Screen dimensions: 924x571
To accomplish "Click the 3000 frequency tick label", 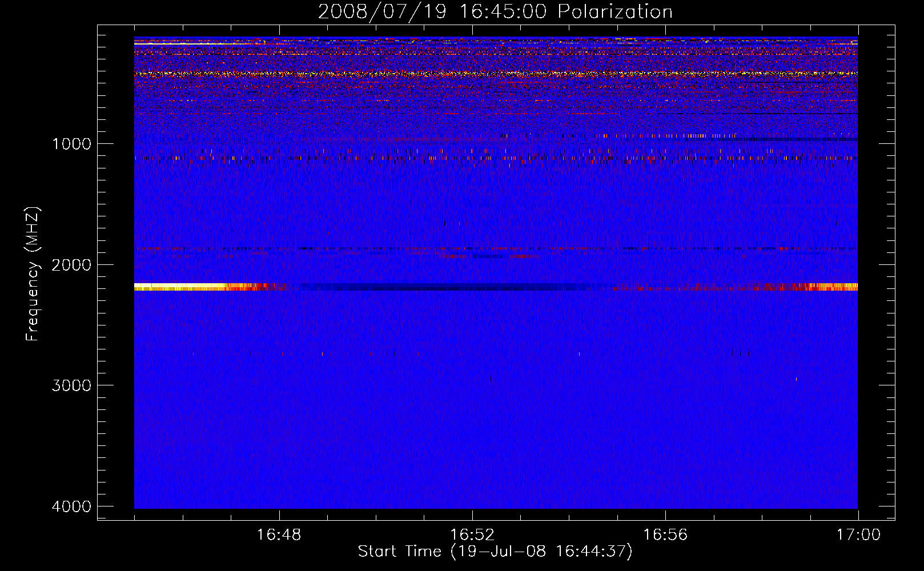I will [x=71, y=385].
